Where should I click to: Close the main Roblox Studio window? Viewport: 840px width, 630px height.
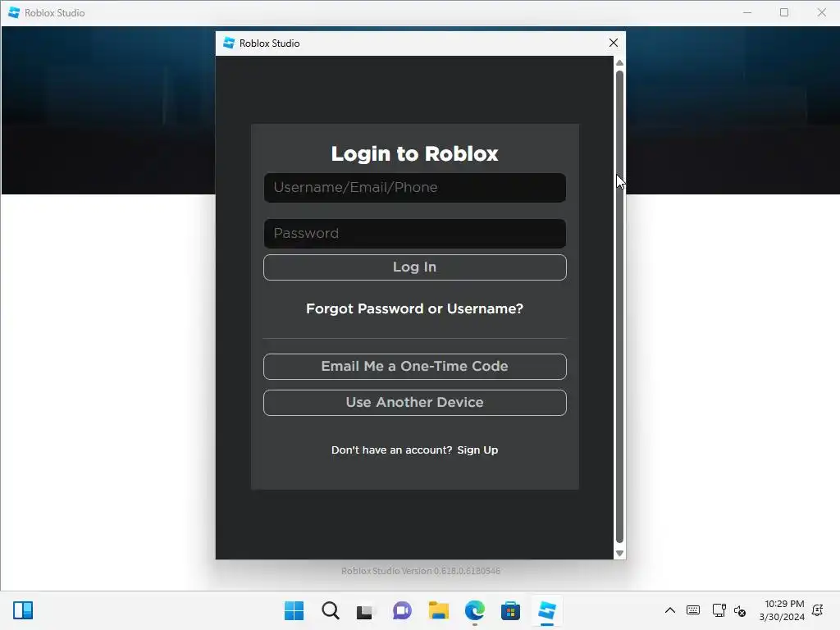click(821, 12)
